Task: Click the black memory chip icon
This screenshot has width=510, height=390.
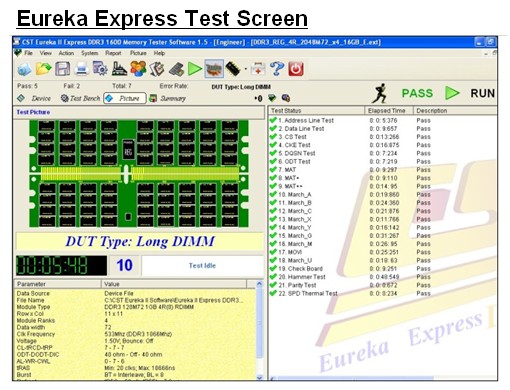Action: [233, 69]
